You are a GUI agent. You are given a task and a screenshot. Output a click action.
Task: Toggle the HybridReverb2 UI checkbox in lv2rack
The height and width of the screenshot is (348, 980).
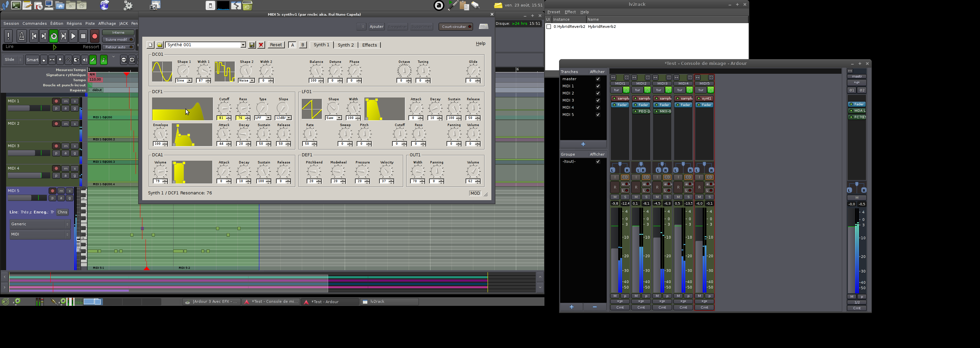click(549, 27)
